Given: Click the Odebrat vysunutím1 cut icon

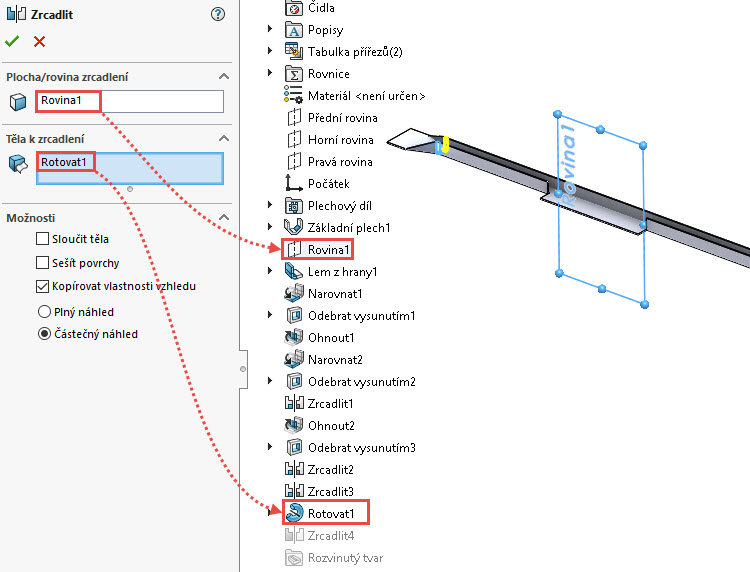Looking at the screenshot, I should 295,316.
